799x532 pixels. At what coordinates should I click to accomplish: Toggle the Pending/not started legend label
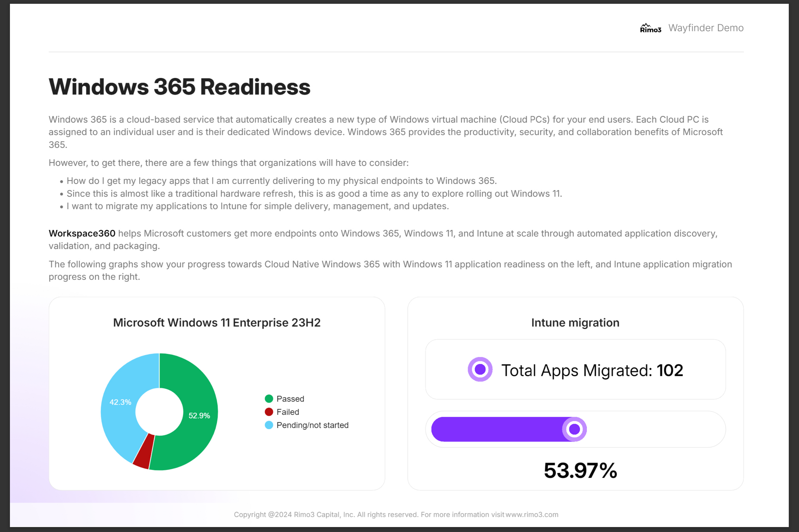click(x=312, y=425)
